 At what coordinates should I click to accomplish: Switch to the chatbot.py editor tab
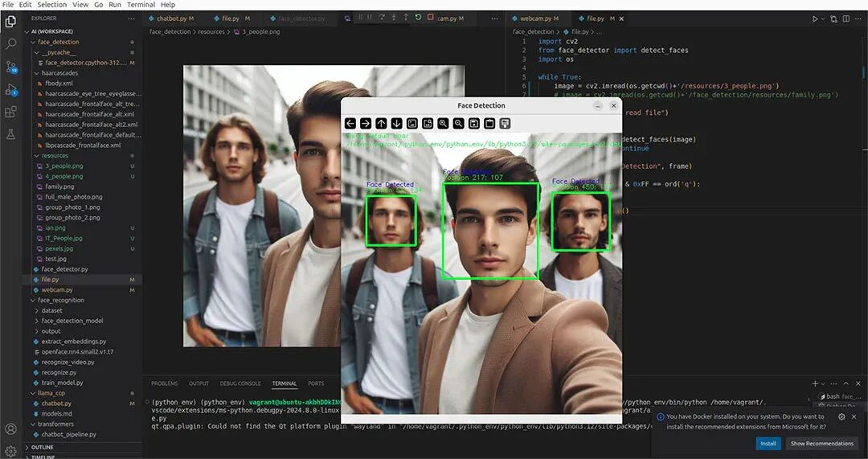(x=175, y=18)
